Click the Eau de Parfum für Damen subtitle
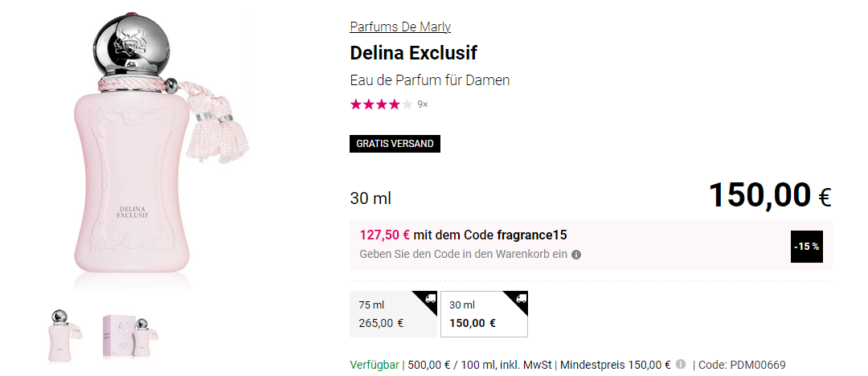Screen dimensions: 868x376 click(430, 80)
